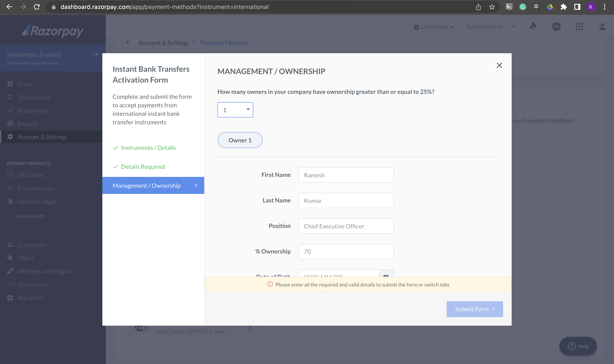Screen dimensions: 614x364
Task: Click the Home sidebar icon
Action: (10, 84)
